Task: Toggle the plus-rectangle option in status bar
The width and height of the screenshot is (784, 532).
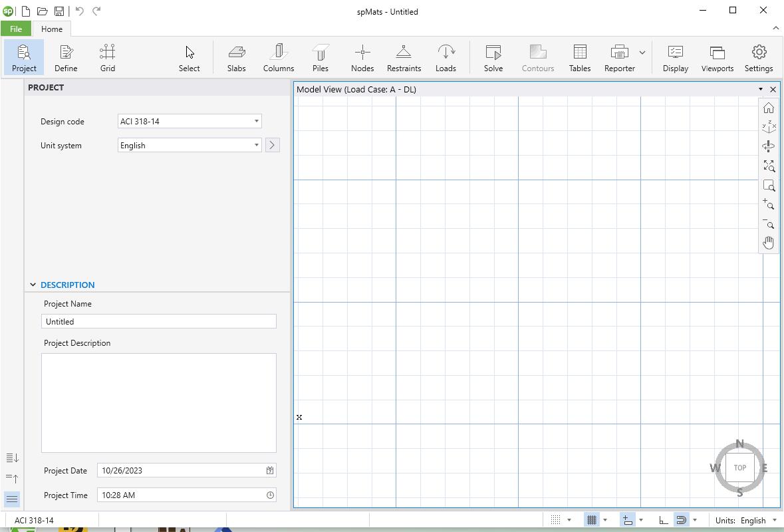Action: pos(627,520)
